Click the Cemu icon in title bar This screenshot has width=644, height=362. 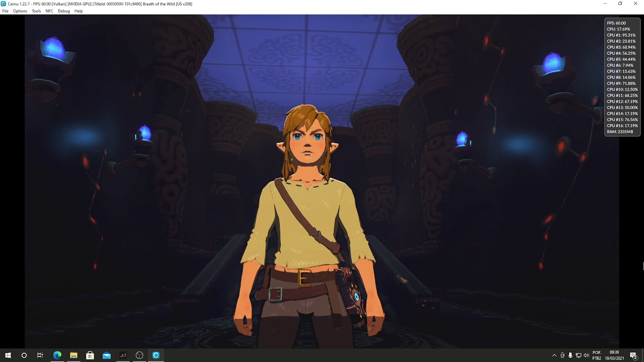(x=4, y=4)
